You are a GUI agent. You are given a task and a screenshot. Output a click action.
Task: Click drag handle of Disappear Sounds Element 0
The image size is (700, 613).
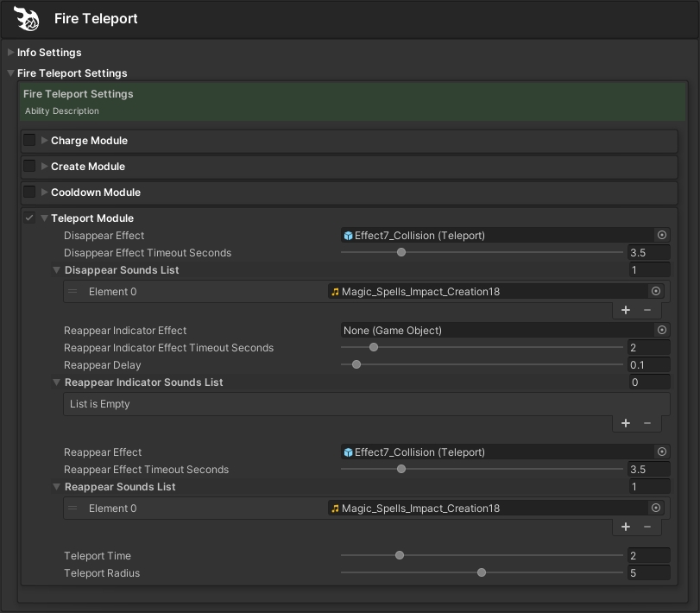[x=73, y=292]
